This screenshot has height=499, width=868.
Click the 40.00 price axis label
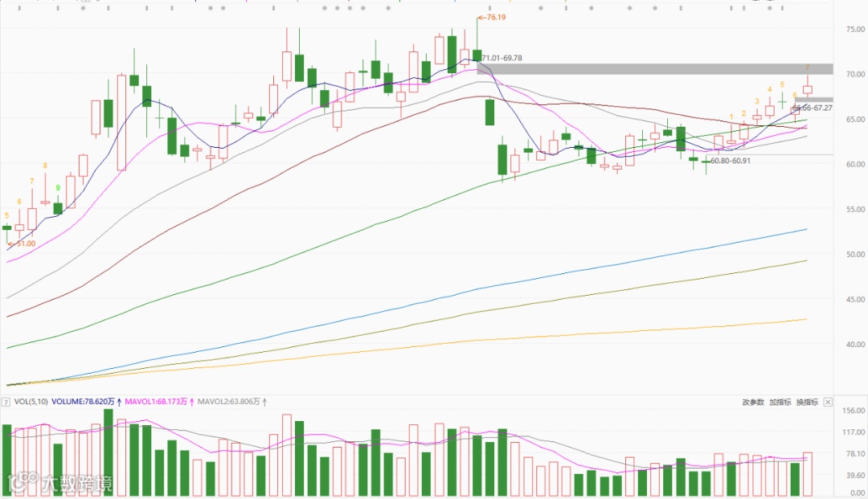855,344
